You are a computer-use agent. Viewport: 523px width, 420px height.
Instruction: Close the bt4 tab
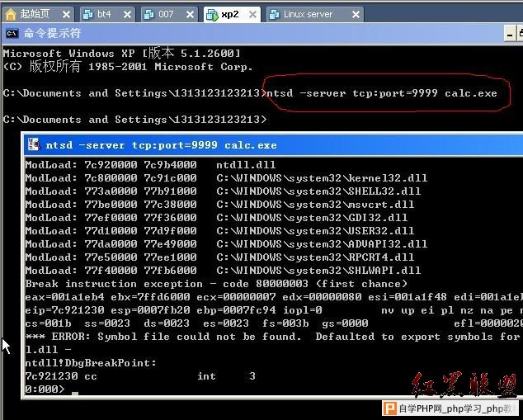tap(127, 15)
